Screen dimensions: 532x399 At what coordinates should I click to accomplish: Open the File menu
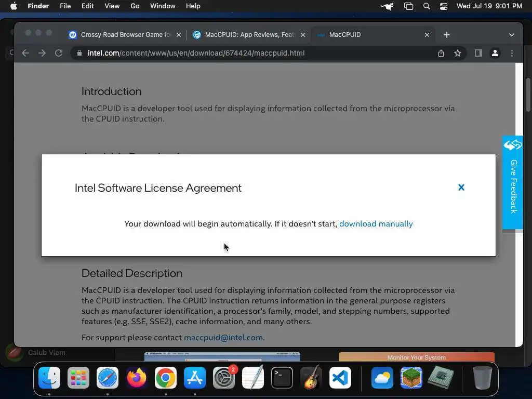(65, 6)
